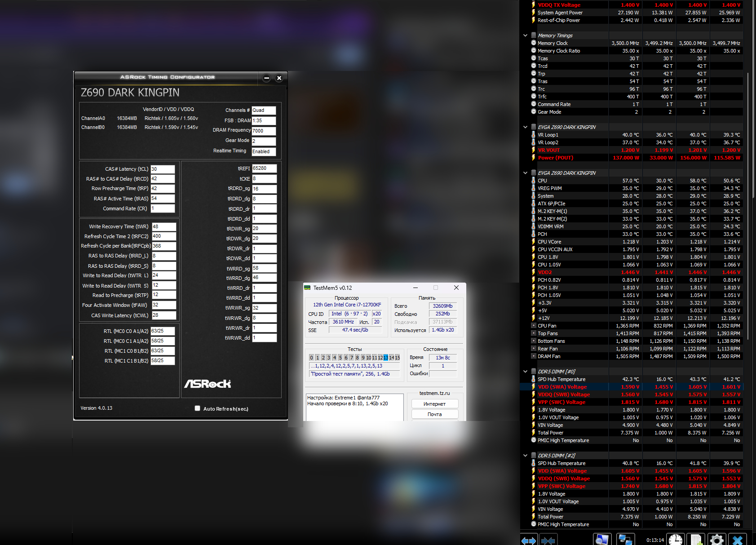Collapse the DDR5 DIMM [#2] group
Screen dimensions: 756x545
coord(525,456)
